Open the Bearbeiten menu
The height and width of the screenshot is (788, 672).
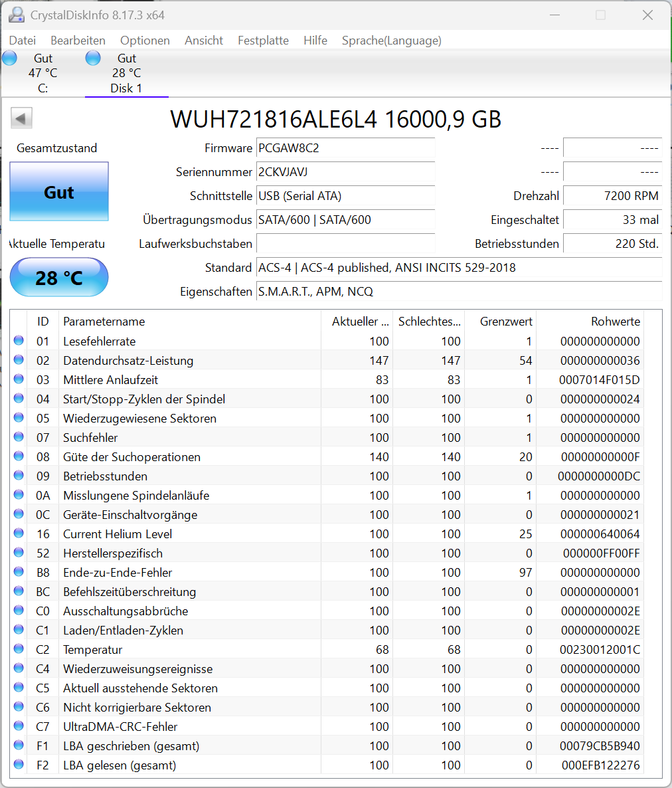pyautogui.click(x=78, y=41)
